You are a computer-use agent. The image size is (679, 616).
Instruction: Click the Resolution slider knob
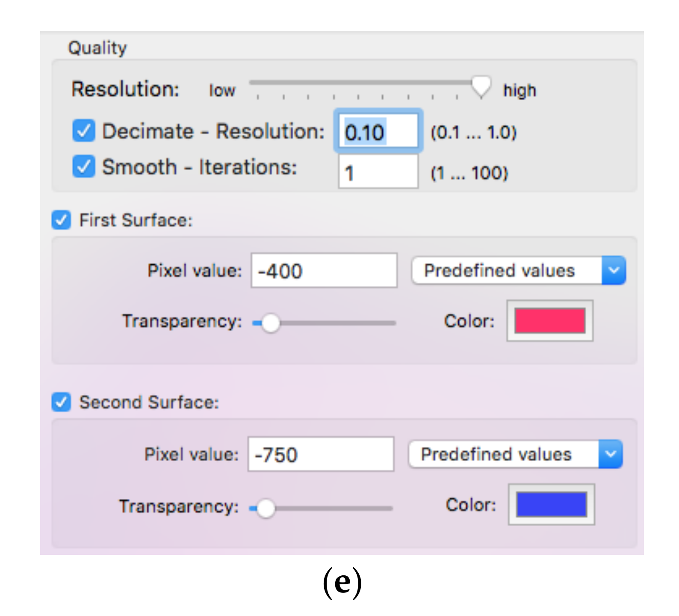481,85
